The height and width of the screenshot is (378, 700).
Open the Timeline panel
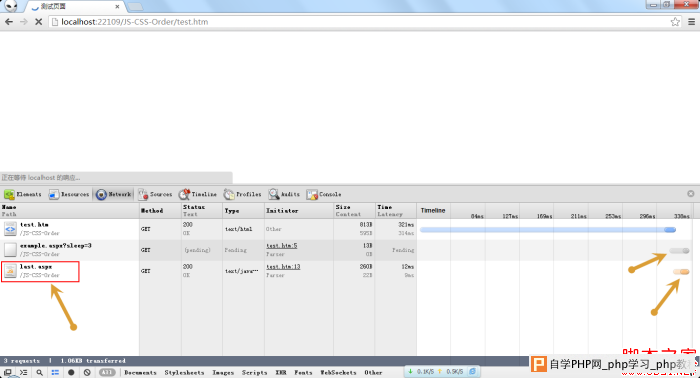pyautogui.click(x=198, y=195)
